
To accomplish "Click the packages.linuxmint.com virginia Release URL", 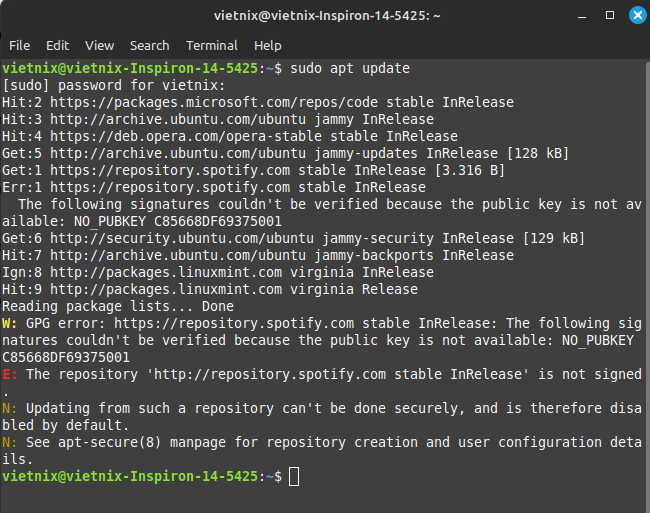I will pyautogui.click(x=166, y=289).
